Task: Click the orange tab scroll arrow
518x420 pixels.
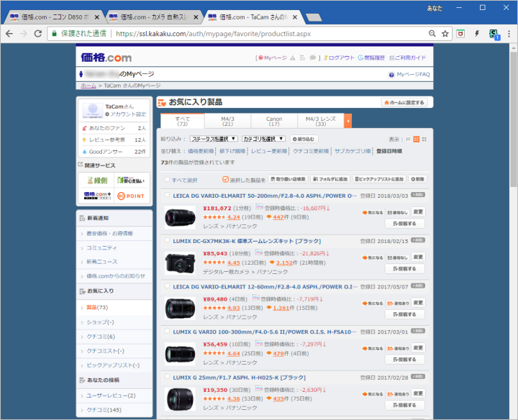Action: [348, 121]
